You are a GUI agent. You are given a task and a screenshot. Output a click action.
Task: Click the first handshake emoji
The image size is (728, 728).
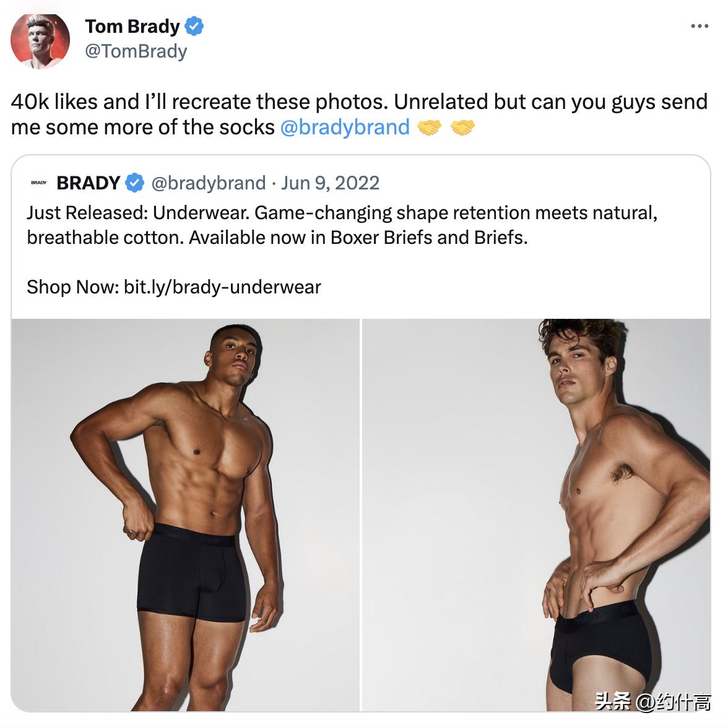429,128
